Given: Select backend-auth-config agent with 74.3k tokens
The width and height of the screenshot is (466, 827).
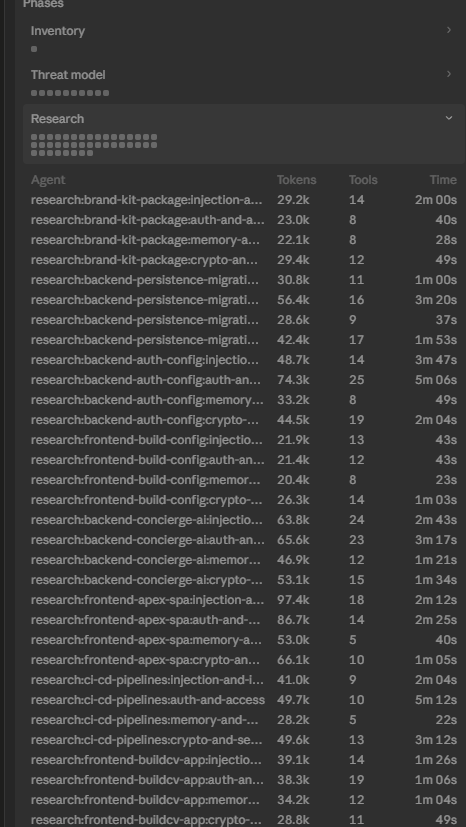Looking at the screenshot, I should (x=244, y=380).
